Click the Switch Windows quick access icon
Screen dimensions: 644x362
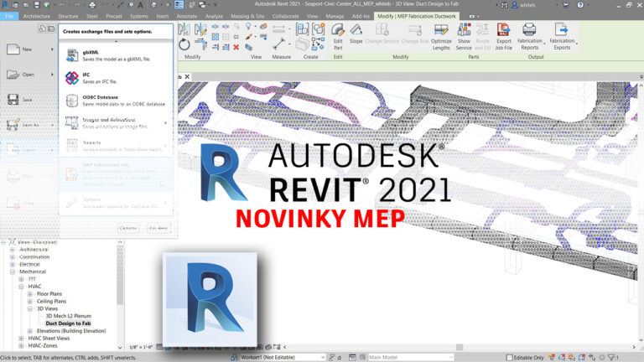(x=202, y=5)
